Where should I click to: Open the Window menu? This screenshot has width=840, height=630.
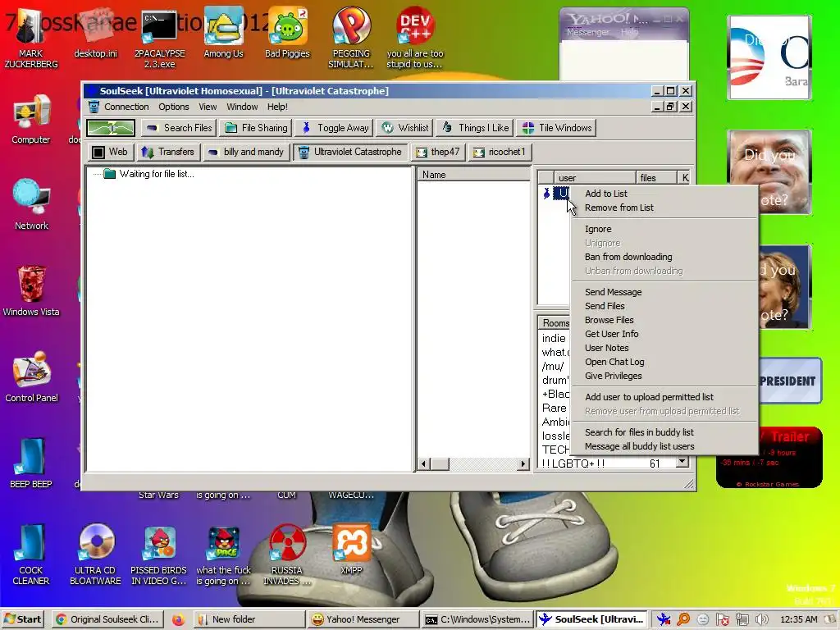click(x=242, y=107)
